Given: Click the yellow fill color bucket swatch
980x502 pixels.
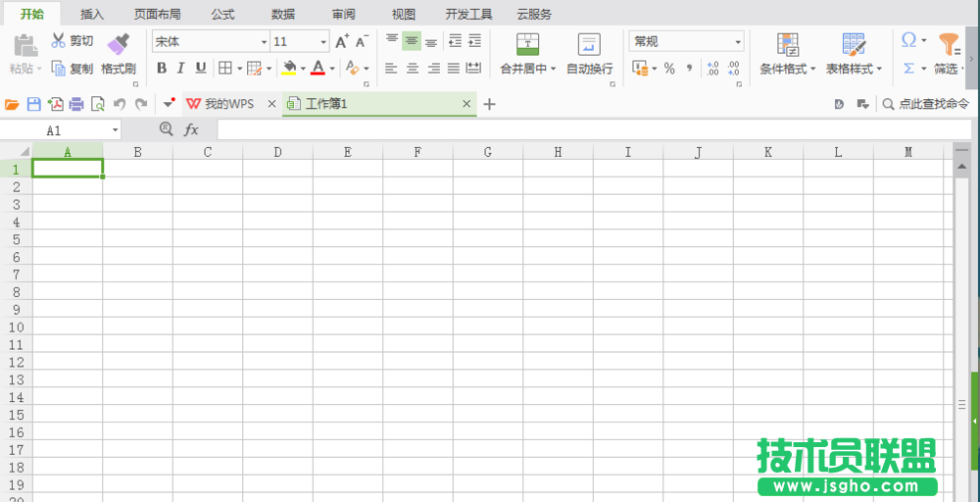Looking at the screenshot, I should pos(288,69).
